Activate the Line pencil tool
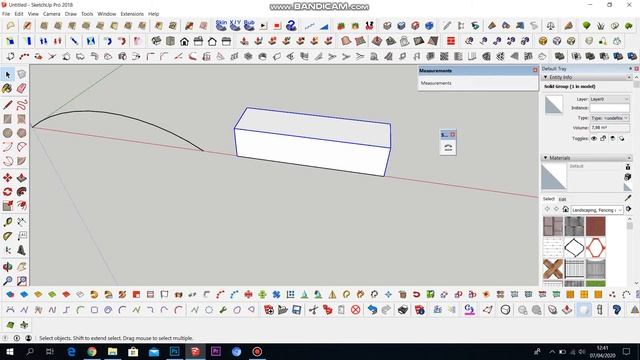The height and width of the screenshot is (360, 640). point(7,104)
